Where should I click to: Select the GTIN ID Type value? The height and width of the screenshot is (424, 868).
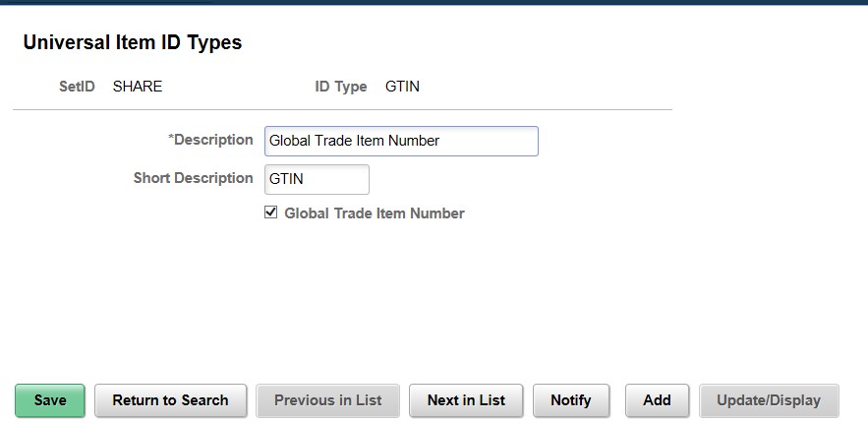coord(402,87)
